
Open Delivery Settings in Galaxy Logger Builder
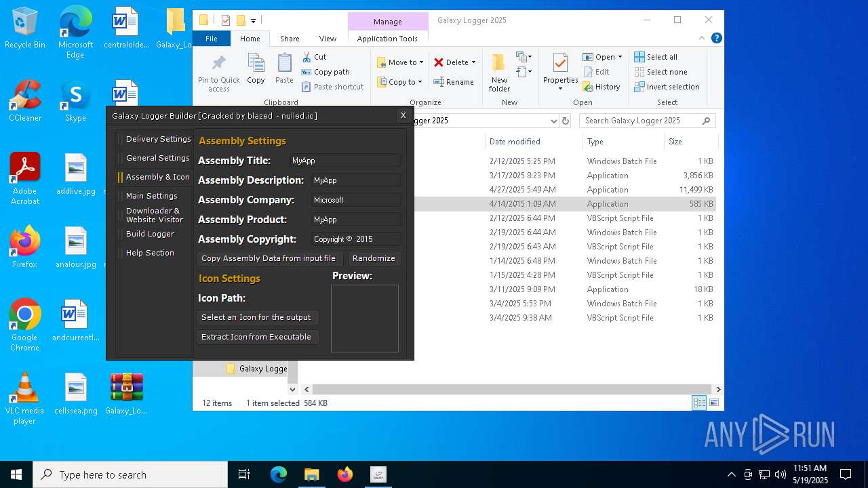[158, 139]
